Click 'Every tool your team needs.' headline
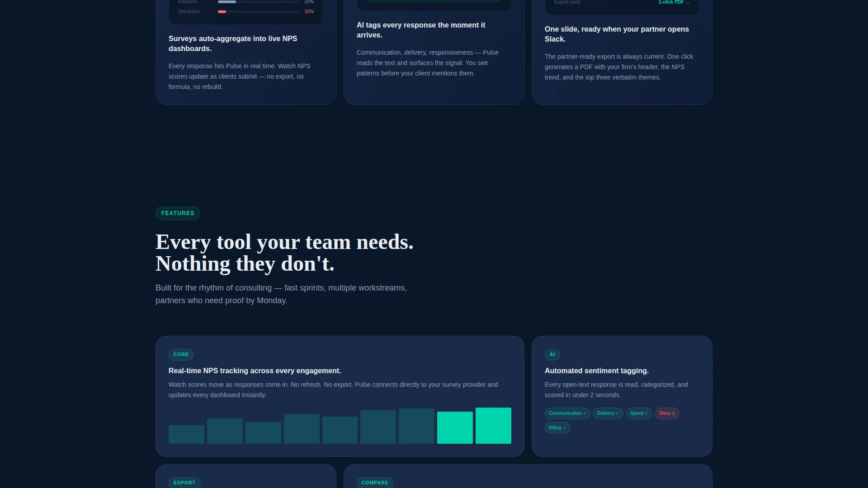Viewport: 868px width, 488px height. click(284, 242)
